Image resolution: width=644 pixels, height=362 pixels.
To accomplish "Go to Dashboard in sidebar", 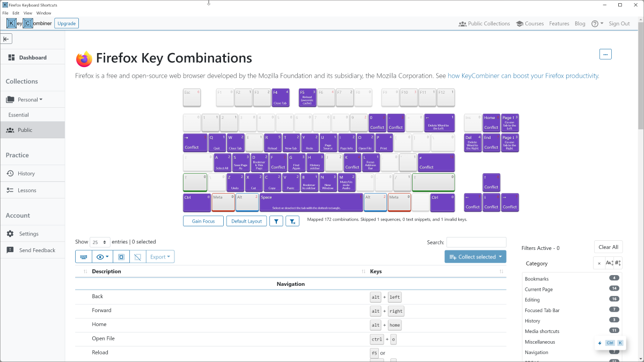I will coord(32,57).
